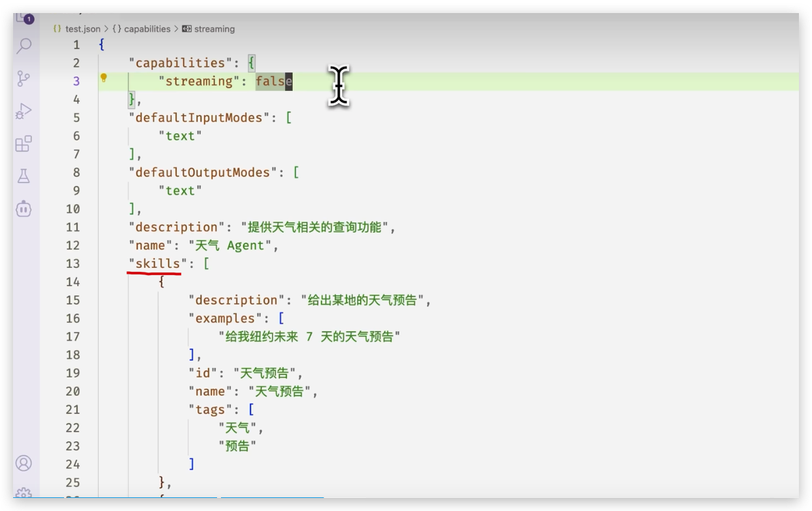Click the value "天气 Agent"
This screenshot has width=812, height=511.
pyautogui.click(x=230, y=246)
